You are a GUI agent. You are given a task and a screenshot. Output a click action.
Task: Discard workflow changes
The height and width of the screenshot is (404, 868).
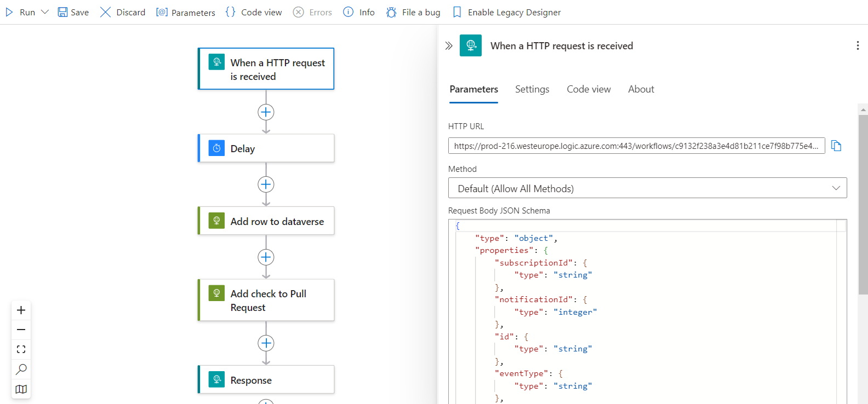(123, 12)
